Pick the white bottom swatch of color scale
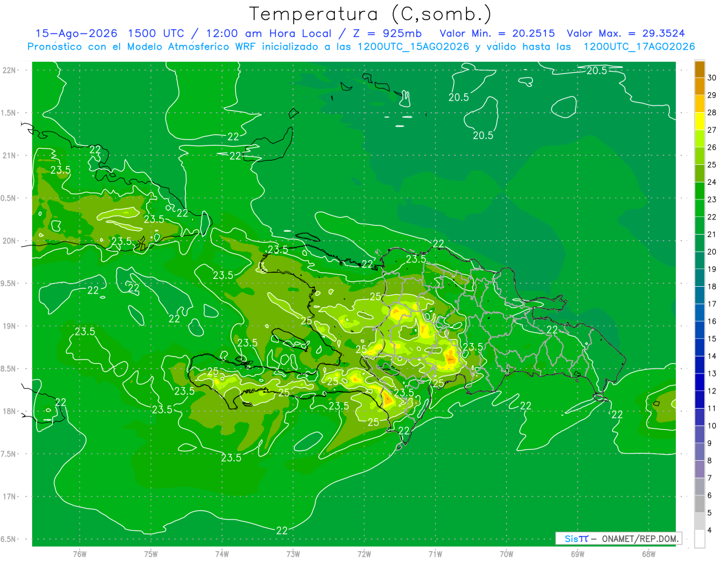728x562 pixels. (x=699, y=539)
